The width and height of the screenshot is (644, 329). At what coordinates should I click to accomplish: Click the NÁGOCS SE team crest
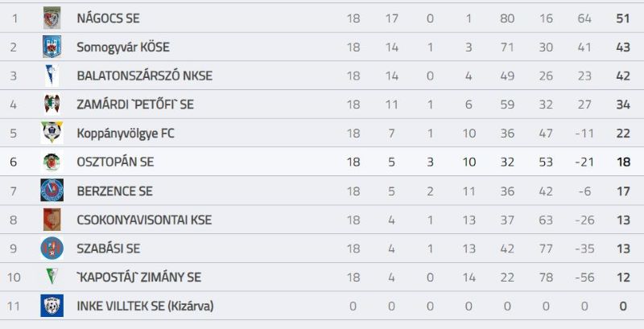click(52, 18)
